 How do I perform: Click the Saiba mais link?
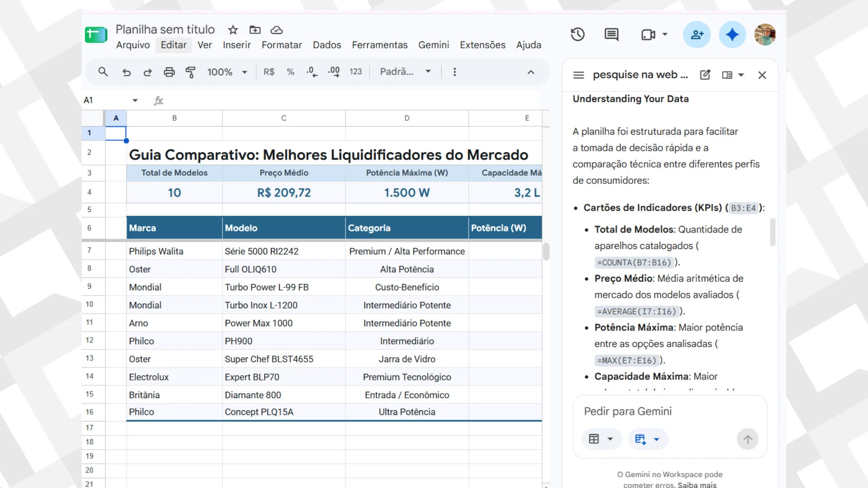click(697, 485)
